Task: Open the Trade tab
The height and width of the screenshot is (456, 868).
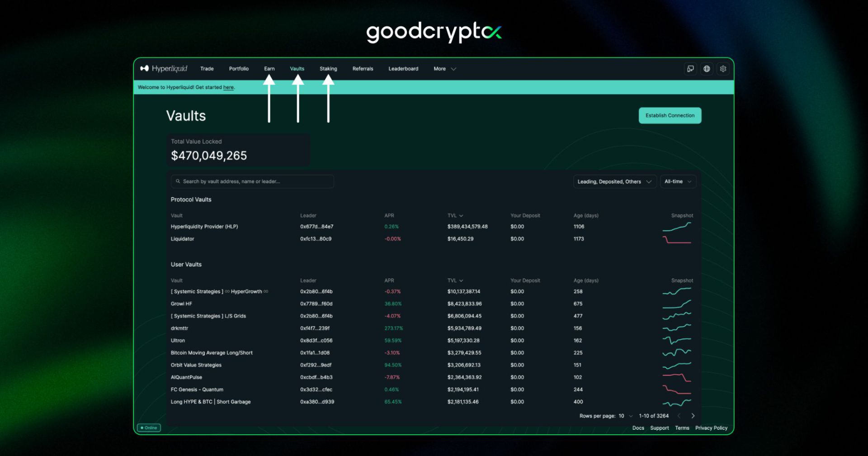Action: (207, 69)
